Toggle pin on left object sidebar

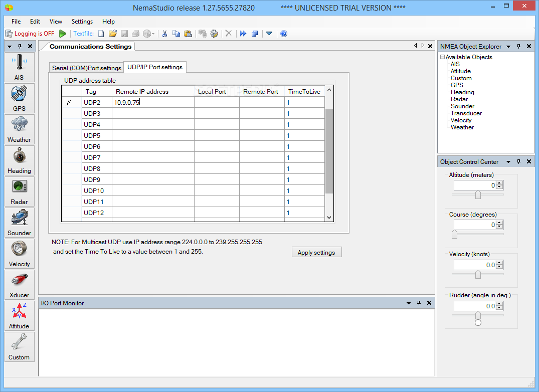tap(20, 47)
